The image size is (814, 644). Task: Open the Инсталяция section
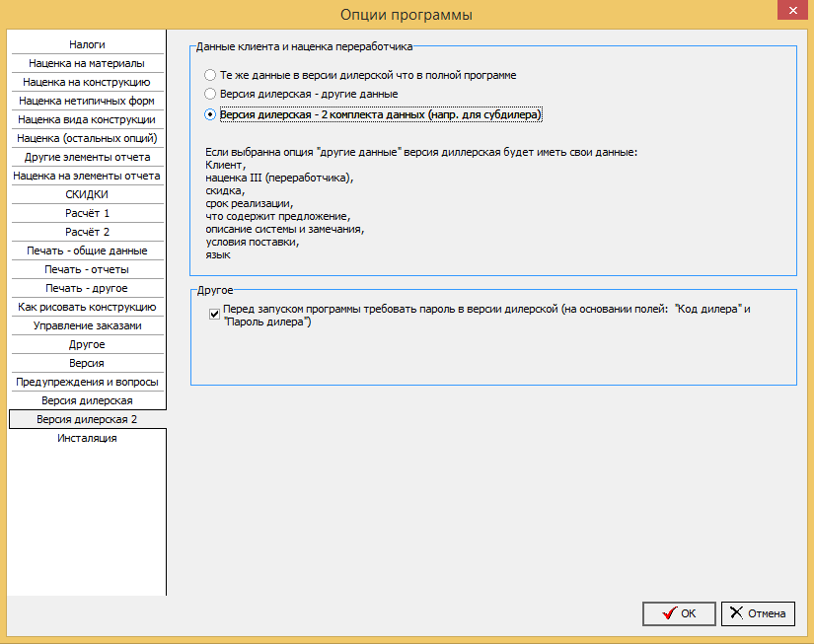click(87, 438)
